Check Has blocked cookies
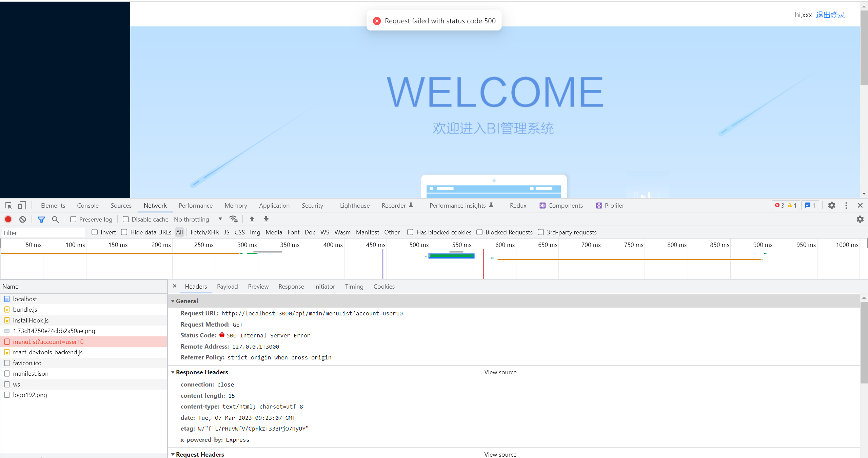 [410, 232]
